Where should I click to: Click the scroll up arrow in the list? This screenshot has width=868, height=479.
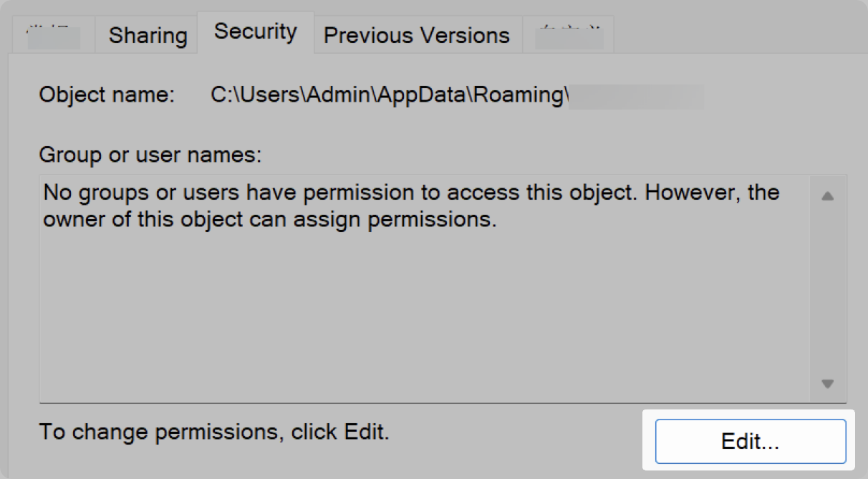coord(828,195)
